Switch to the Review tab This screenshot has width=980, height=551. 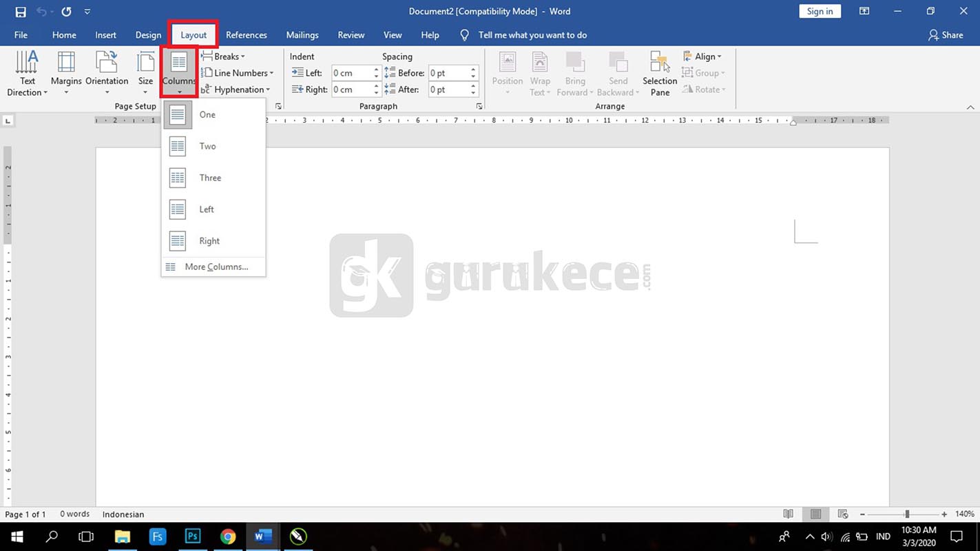click(x=351, y=34)
